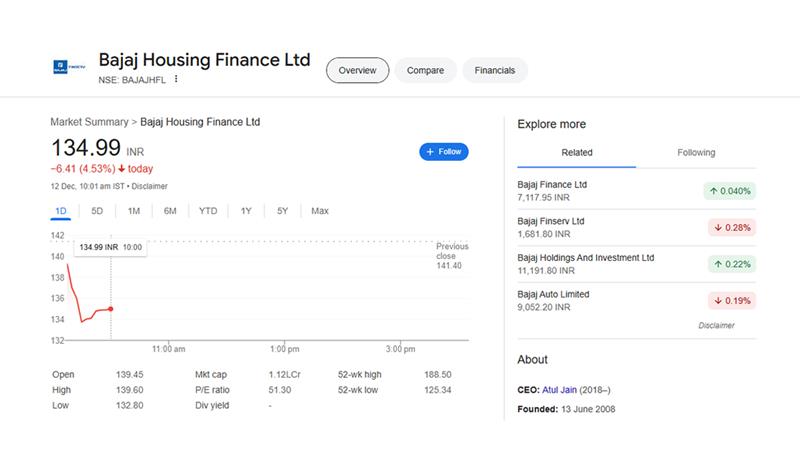Click the Previous close 141.40 label
800x450 pixels.
click(452, 256)
